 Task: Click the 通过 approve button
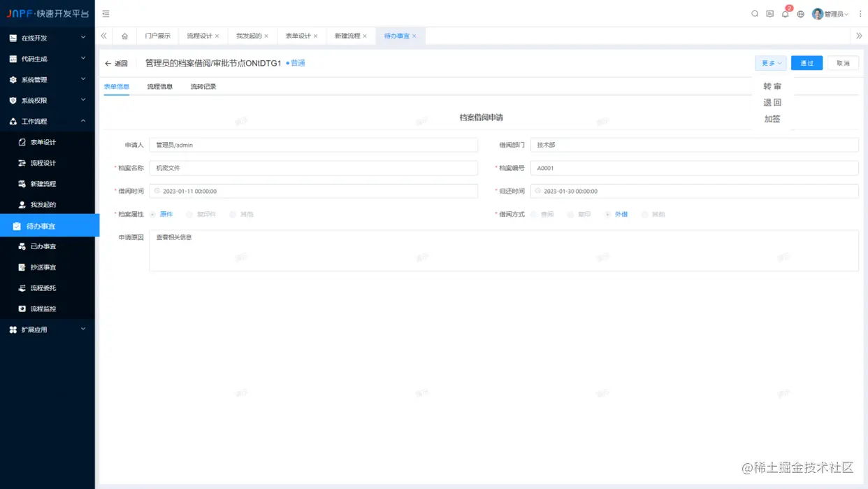point(806,63)
